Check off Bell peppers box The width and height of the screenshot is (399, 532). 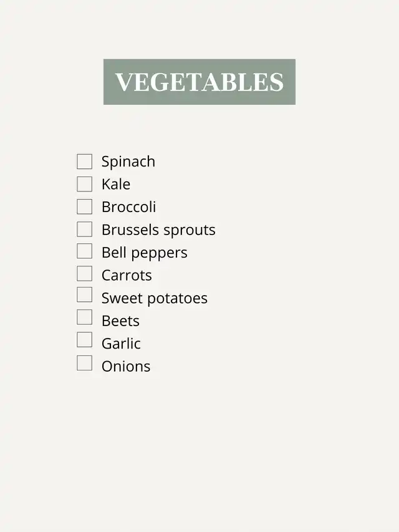tap(85, 251)
